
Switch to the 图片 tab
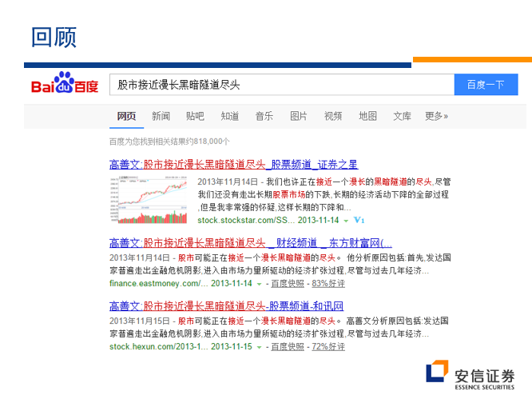299,117
